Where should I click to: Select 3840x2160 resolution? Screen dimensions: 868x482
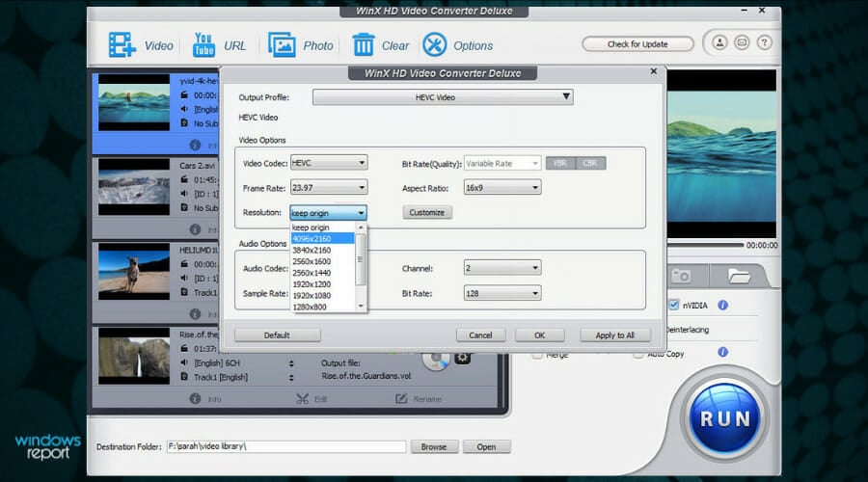(x=323, y=250)
